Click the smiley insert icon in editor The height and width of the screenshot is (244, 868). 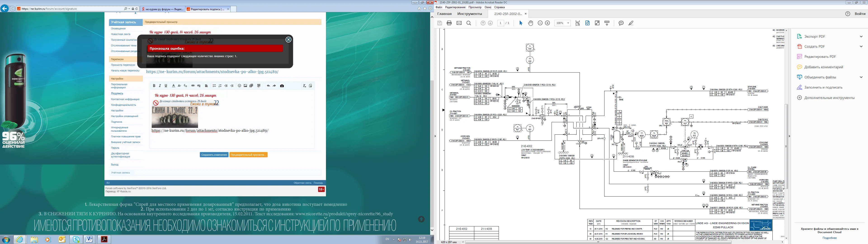pos(240,86)
